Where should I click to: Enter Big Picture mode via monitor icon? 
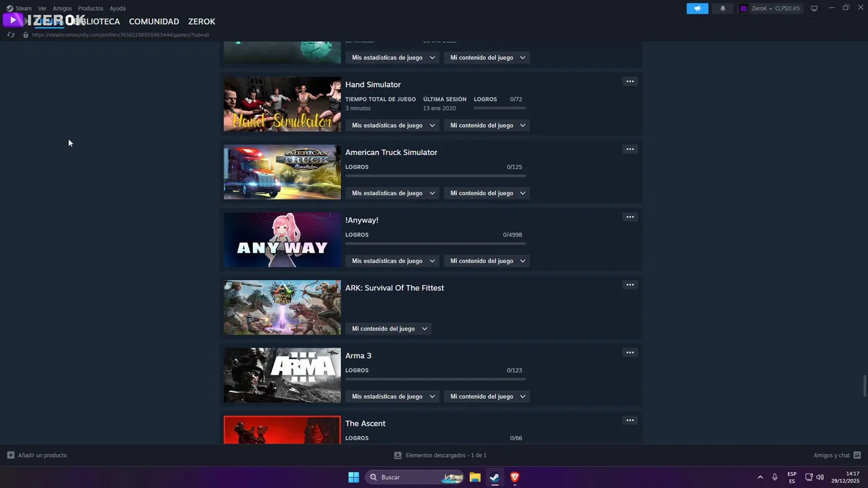pos(814,8)
